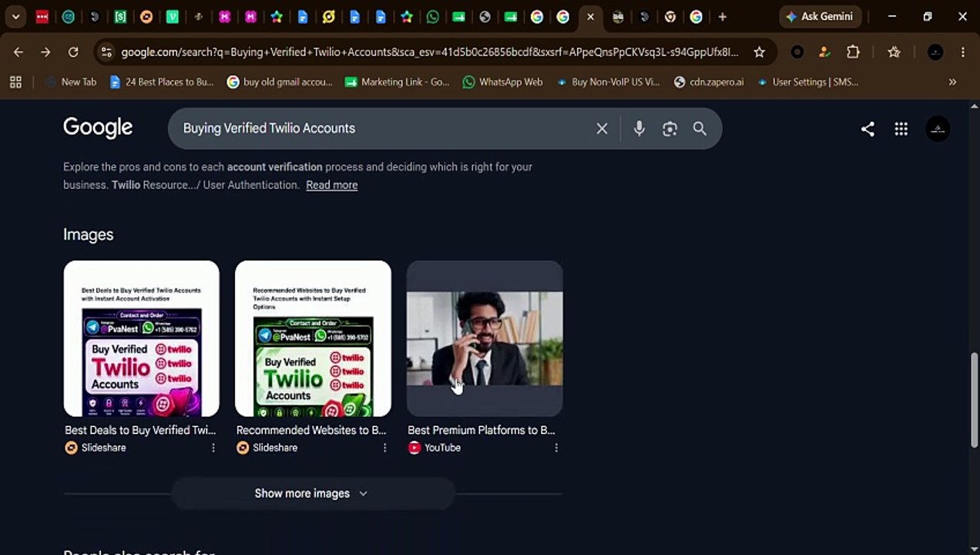Image resolution: width=980 pixels, height=555 pixels.
Task: Click the Read more link
Action: pos(331,185)
